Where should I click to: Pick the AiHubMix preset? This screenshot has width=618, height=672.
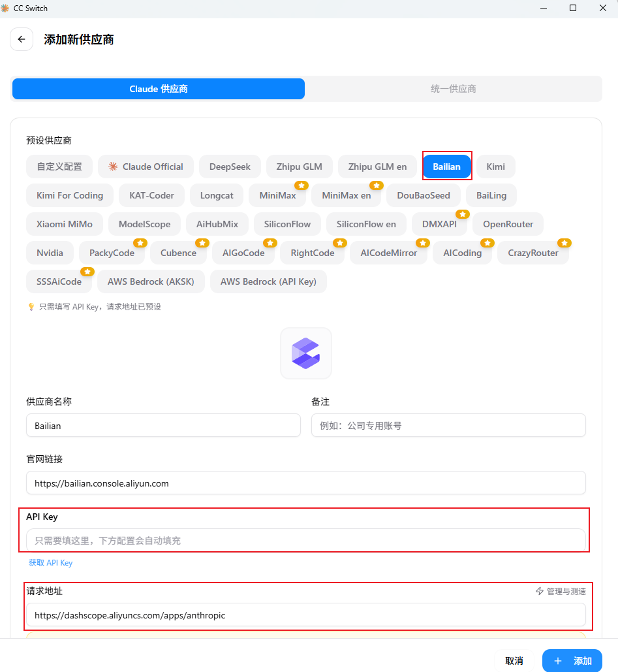click(x=217, y=224)
